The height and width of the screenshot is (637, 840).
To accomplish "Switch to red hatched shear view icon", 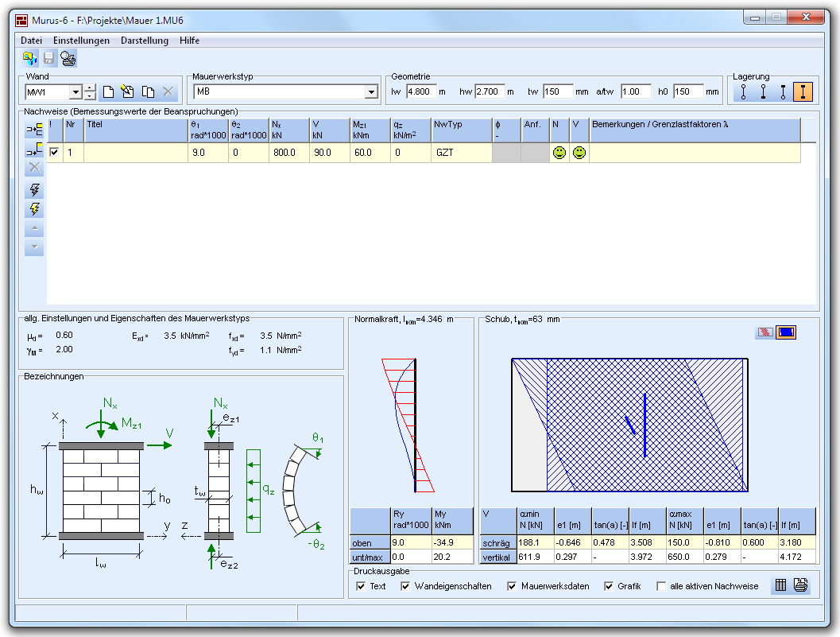I will coord(765,332).
